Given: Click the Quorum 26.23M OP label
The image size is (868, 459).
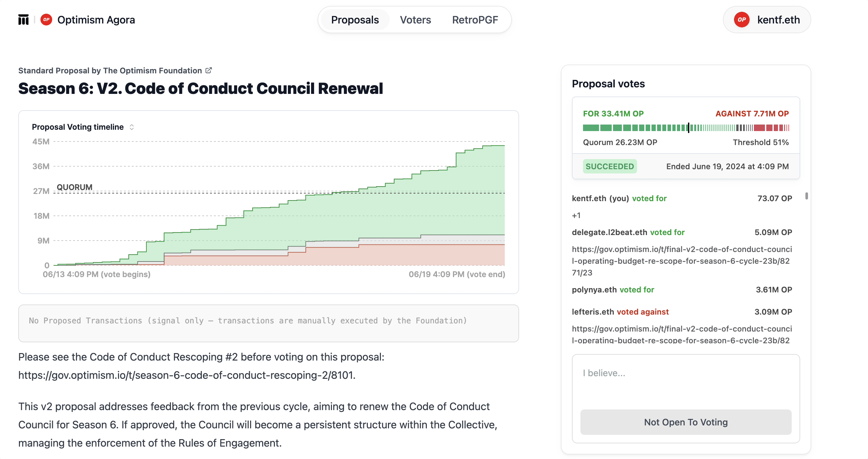Looking at the screenshot, I should [620, 142].
